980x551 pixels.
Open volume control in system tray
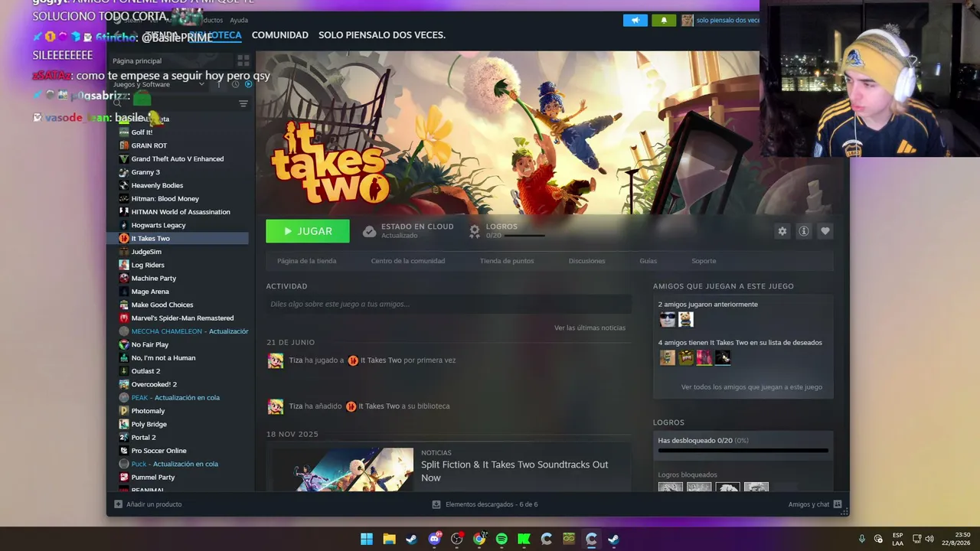(x=929, y=539)
